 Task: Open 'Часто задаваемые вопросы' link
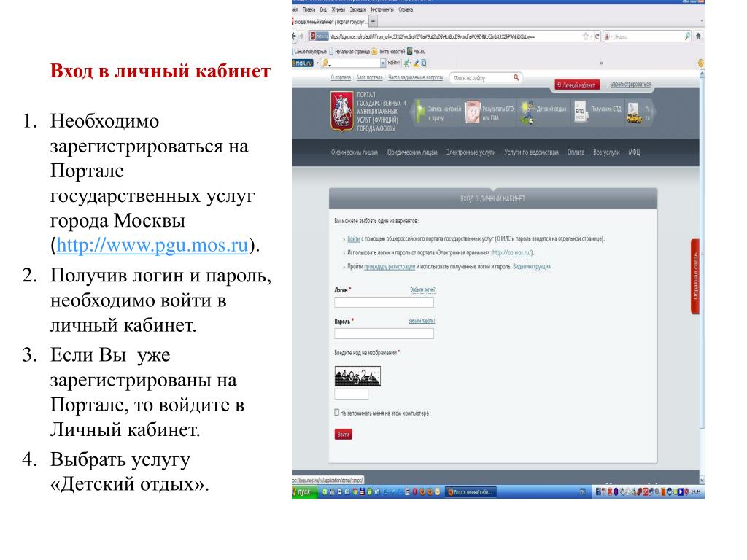415,77
